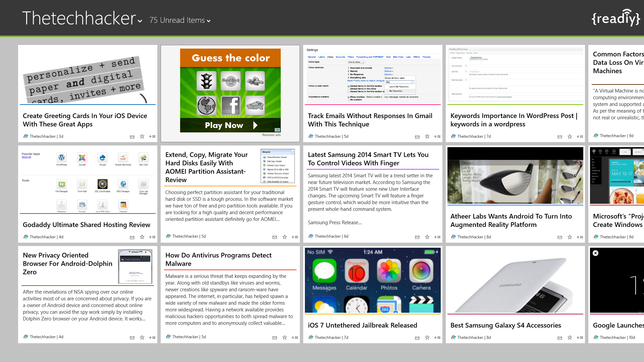Close the overlay on Google Launches card
644x362 pixels.
pos(595,253)
